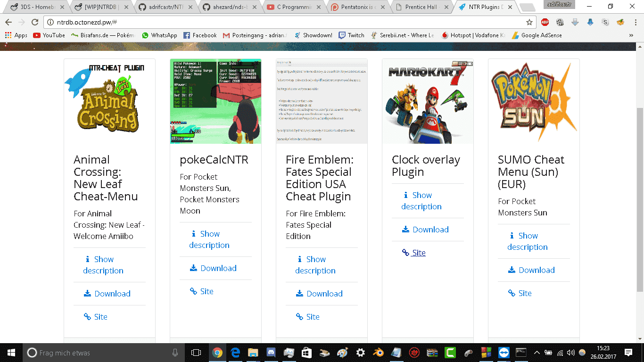Show description for Clock overlay Plugin

pos(421,201)
